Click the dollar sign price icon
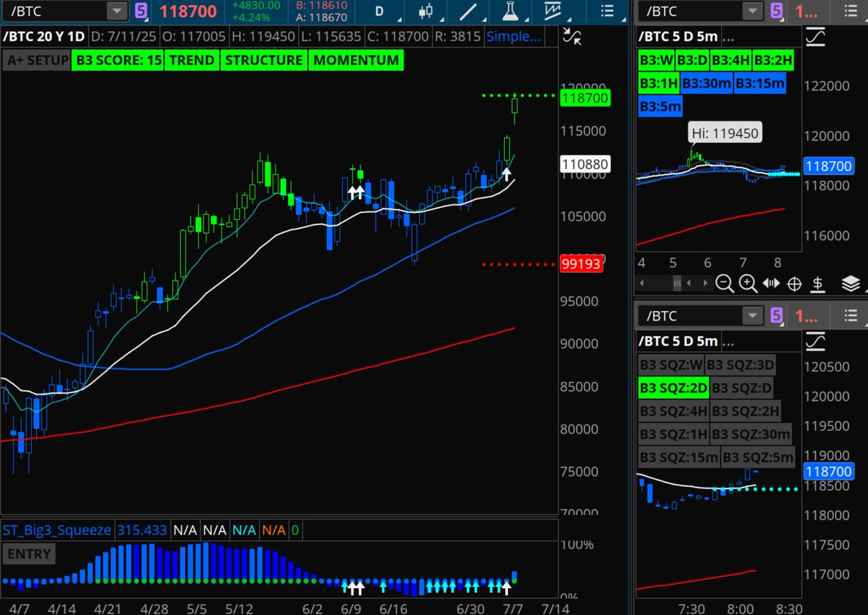 point(817,283)
